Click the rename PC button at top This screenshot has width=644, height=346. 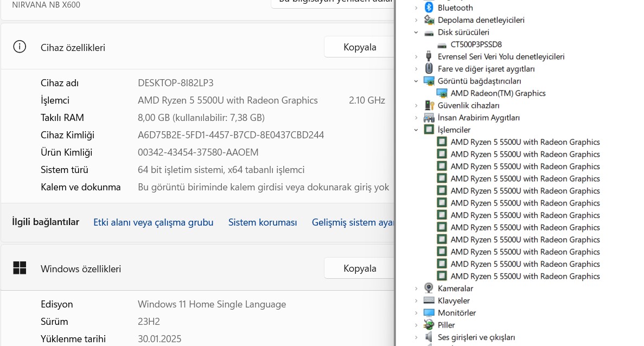point(333,3)
